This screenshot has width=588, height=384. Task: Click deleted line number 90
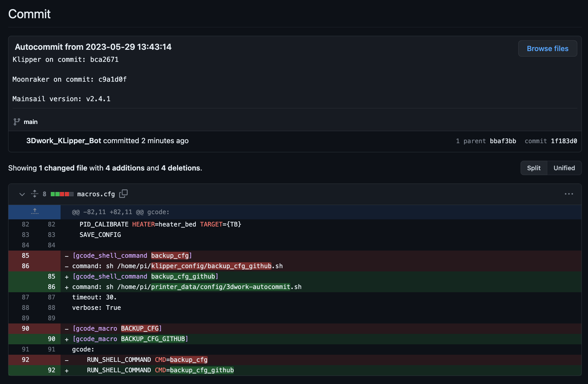pos(25,328)
